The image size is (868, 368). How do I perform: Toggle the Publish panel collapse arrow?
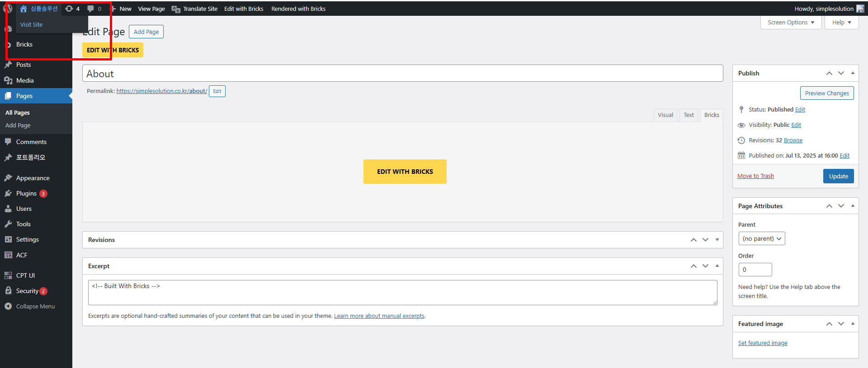point(853,73)
